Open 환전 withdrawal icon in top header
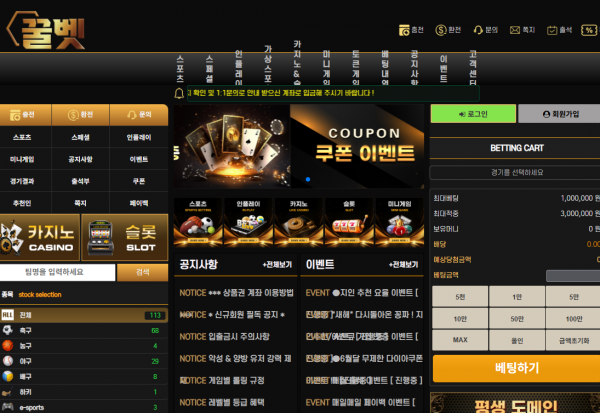Screen dimensions: 600x413 (441, 30)
